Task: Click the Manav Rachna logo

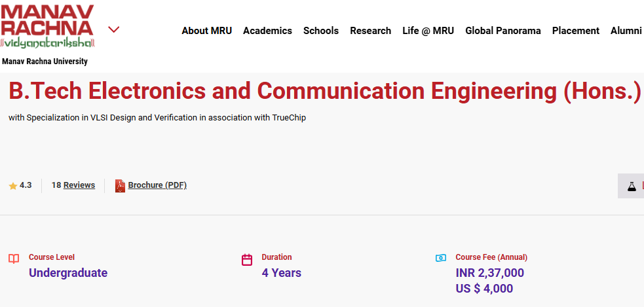Action: pyautogui.click(x=48, y=27)
